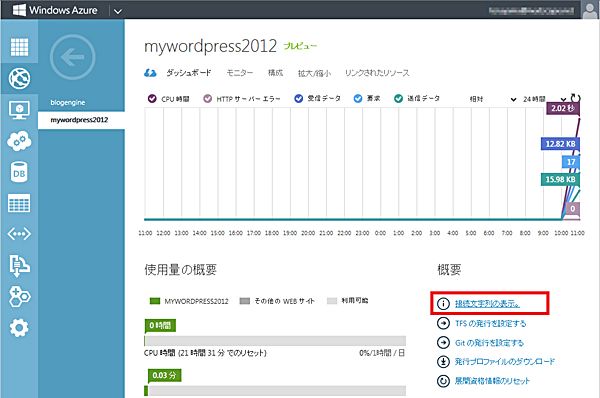Screen dimensions: 600x398
Task: Expand the Windows Azure header dropdown chevron
Action: point(118,11)
